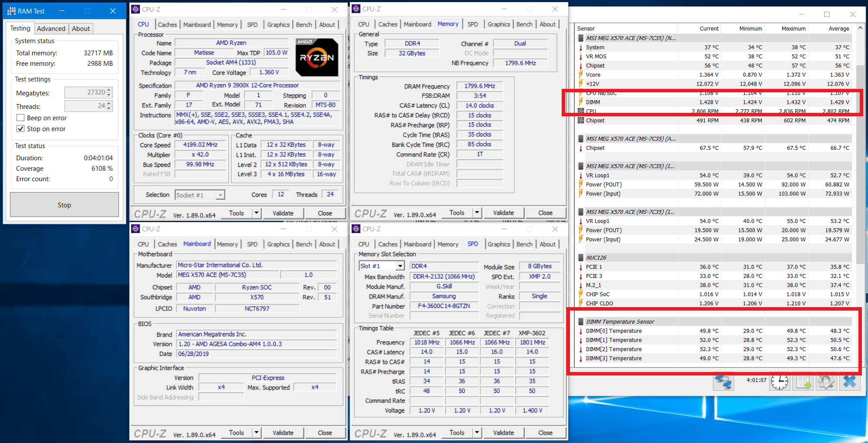Click the thermometer icon of the System row

(x=580, y=47)
